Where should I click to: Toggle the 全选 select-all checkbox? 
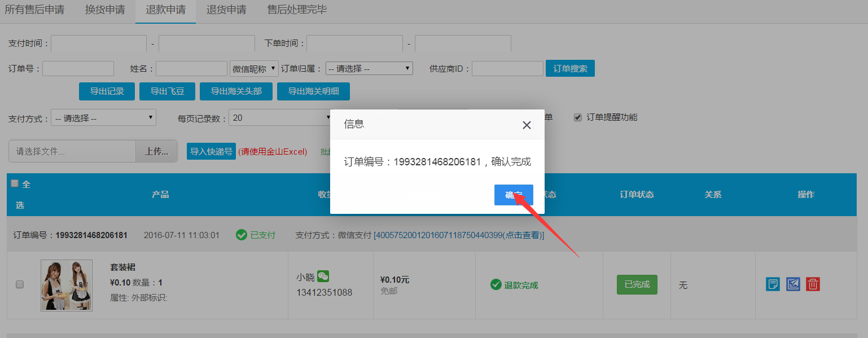[x=15, y=183]
